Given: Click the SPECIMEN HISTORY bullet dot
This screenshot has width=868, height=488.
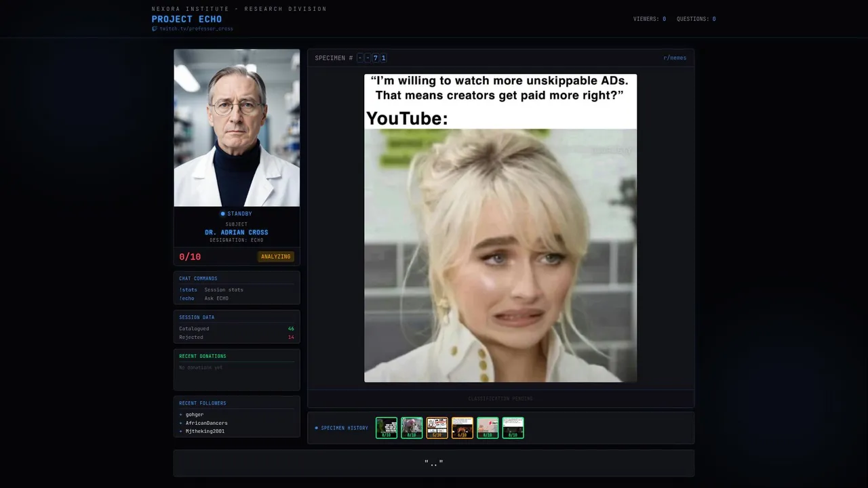Looking at the screenshot, I should [317, 428].
